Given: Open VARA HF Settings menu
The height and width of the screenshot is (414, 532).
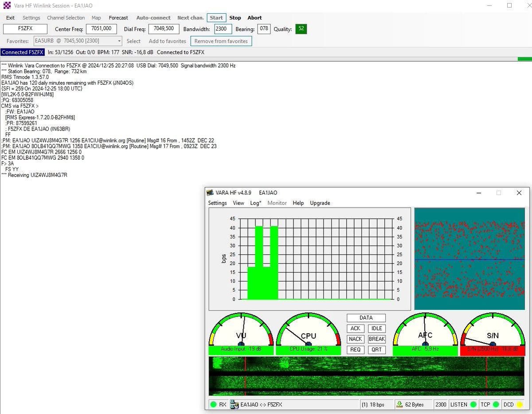Looking at the screenshot, I should [x=217, y=203].
